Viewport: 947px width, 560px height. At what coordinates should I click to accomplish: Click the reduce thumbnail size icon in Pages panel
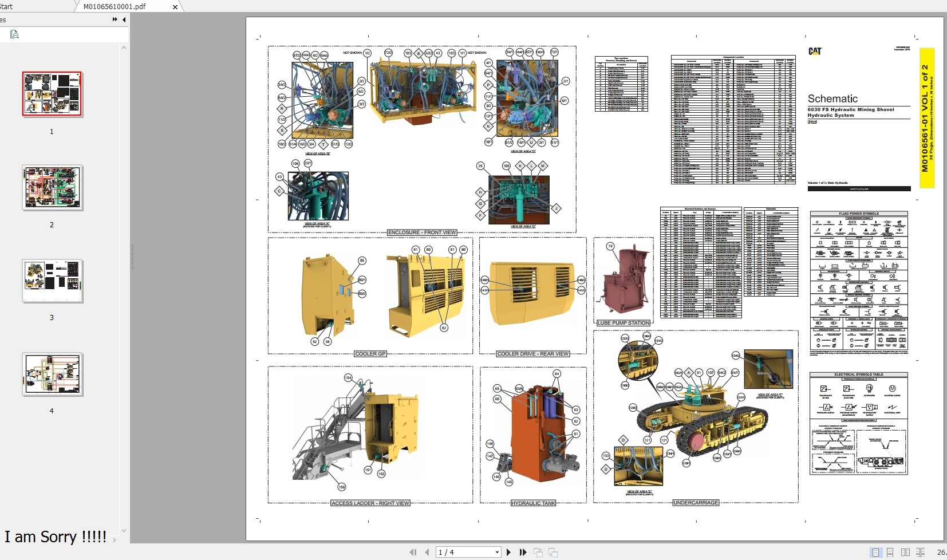14,34
